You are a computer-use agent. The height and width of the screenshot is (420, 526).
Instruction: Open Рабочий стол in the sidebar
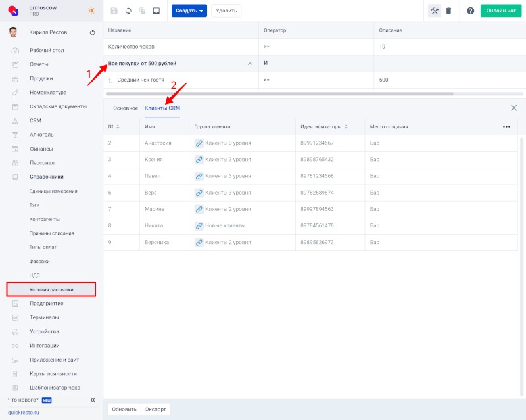tap(47, 51)
